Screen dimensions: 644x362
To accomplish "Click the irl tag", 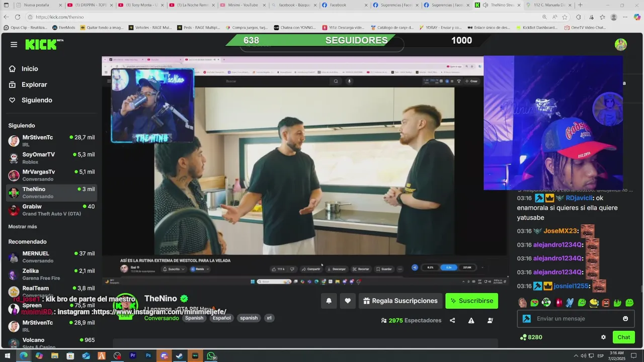I will (269, 318).
